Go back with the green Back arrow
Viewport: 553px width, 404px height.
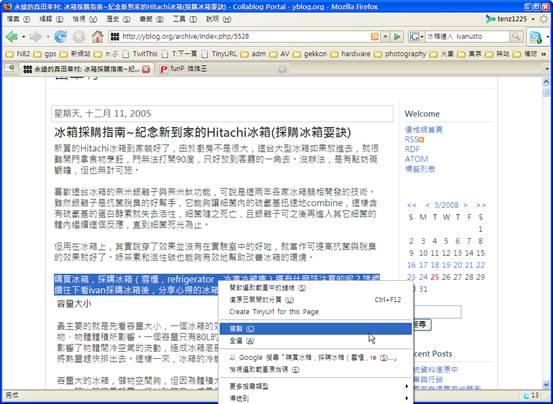12,36
